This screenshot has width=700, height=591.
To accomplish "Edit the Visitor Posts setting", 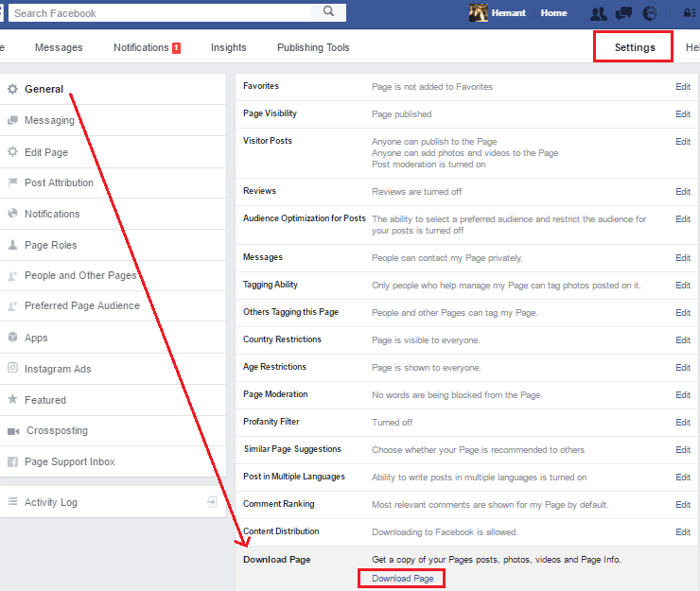I will pyautogui.click(x=683, y=141).
